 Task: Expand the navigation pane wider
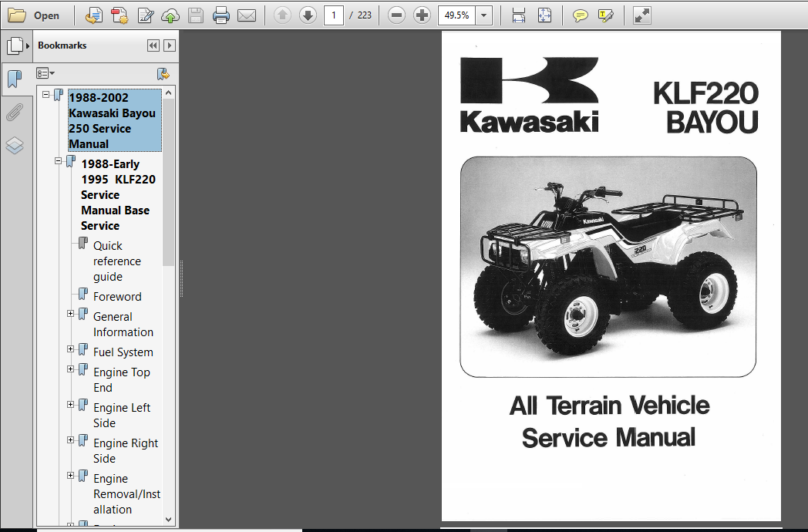169,46
